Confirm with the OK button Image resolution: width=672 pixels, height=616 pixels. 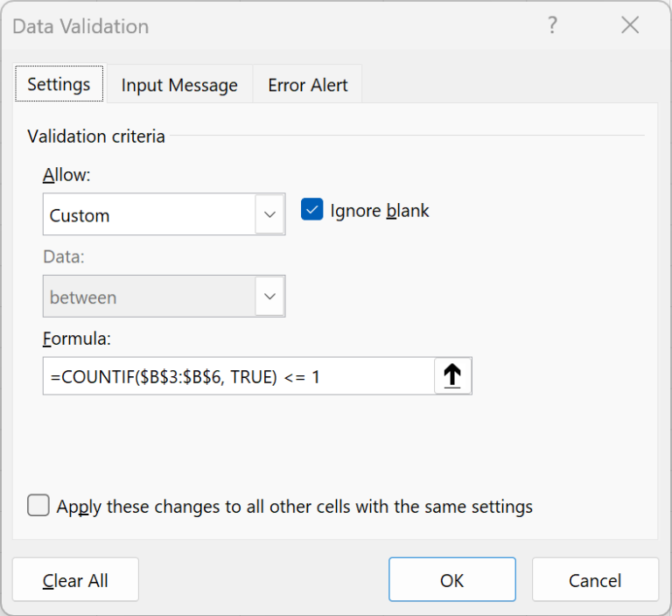click(451, 580)
